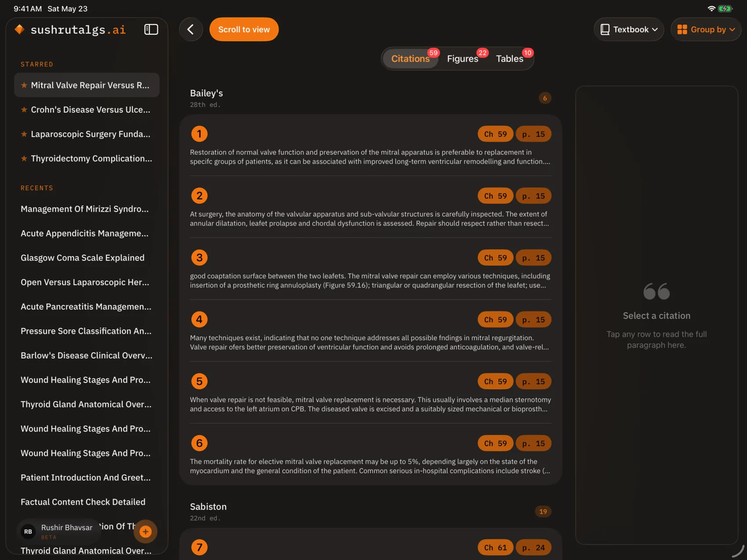The height and width of the screenshot is (560, 747).
Task: Click the Scroll to view button
Action: [244, 29]
